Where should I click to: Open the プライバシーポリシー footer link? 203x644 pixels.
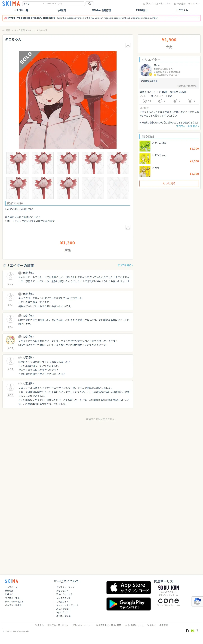point(82,625)
